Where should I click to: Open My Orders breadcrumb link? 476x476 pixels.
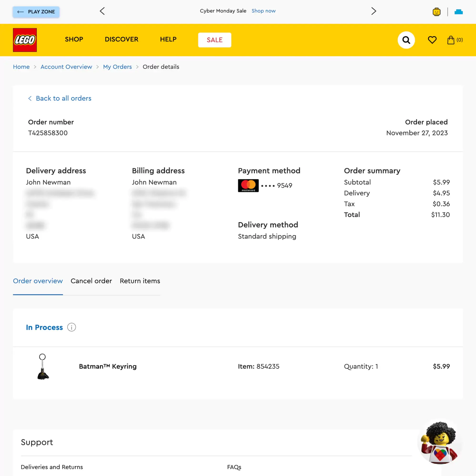(x=117, y=67)
